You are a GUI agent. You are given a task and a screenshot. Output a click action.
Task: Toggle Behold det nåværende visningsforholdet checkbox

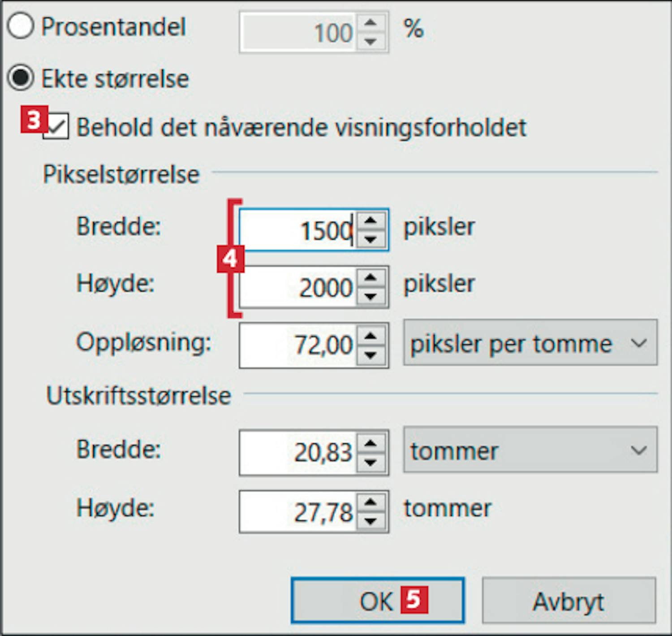[56, 127]
